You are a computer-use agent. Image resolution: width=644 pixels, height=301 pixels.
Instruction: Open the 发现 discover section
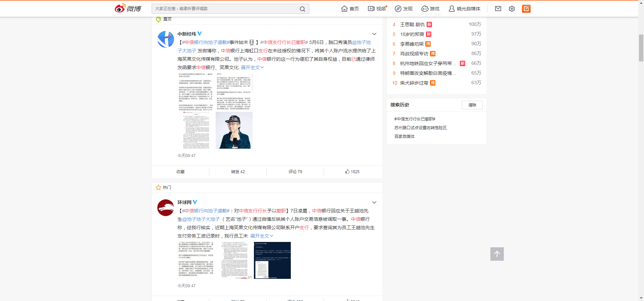click(x=404, y=9)
